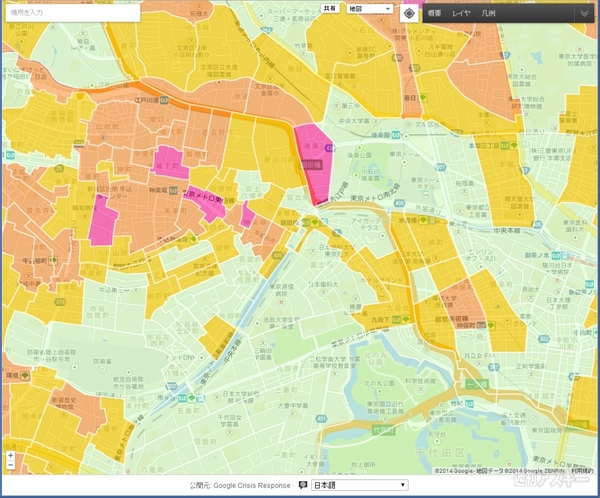
Task: Select the 江戸川橋 station icon
Action: [x=165, y=100]
